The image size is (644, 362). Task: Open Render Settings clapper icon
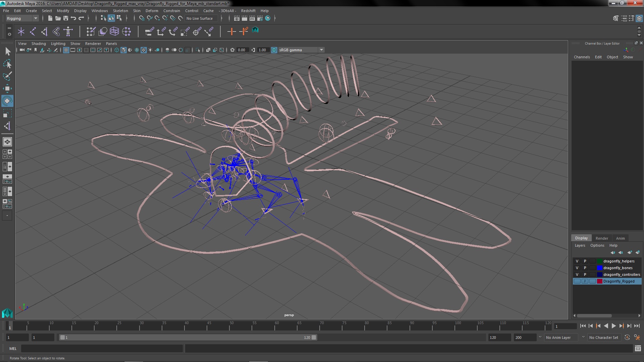point(260,18)
